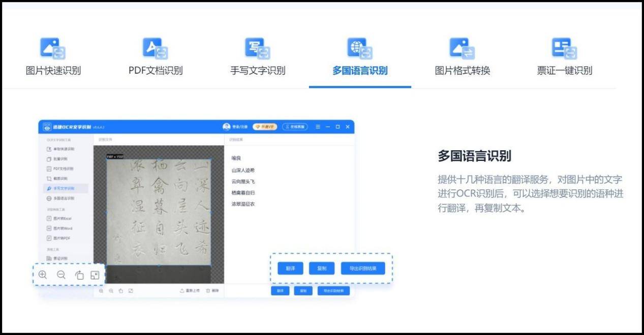Open 图片转PDF in the sidebar
644x335 pixels.
[x=59, y=238]
